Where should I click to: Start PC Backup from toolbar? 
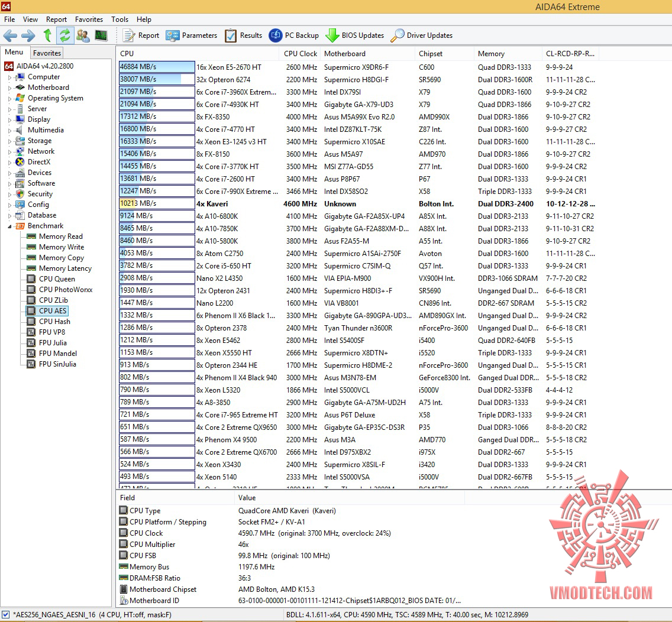pyautogui.click(x=294, y=35)
